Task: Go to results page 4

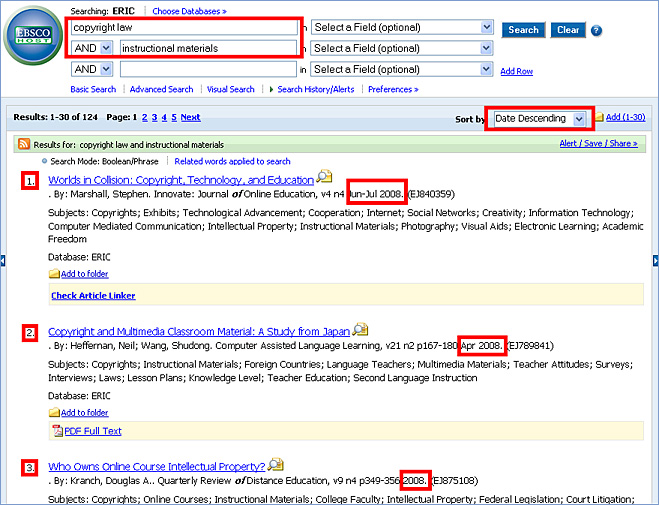Action: (x=164, y=117)
